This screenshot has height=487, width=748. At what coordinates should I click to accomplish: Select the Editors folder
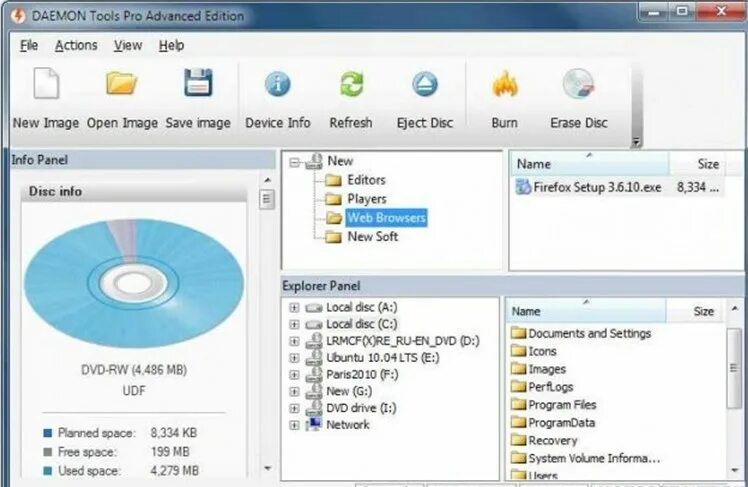pyautogui.click(x=366, y=180)
